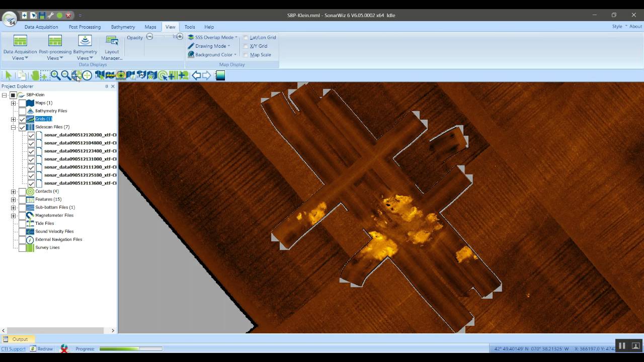
Task: Close the Project Explorer panel
Action: pos(113,86)
